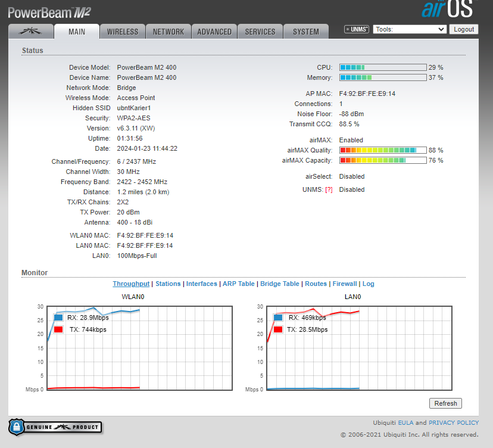Select the AP MAC F4:92:BF:FE:E9:14 value

pyautogui.click(x=367, y=94)
